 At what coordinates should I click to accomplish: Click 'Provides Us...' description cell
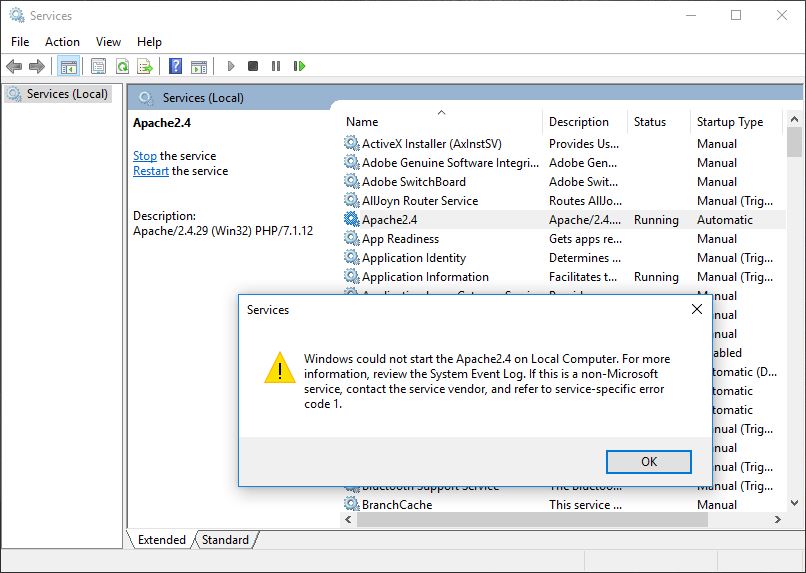(x=583, y=143)
